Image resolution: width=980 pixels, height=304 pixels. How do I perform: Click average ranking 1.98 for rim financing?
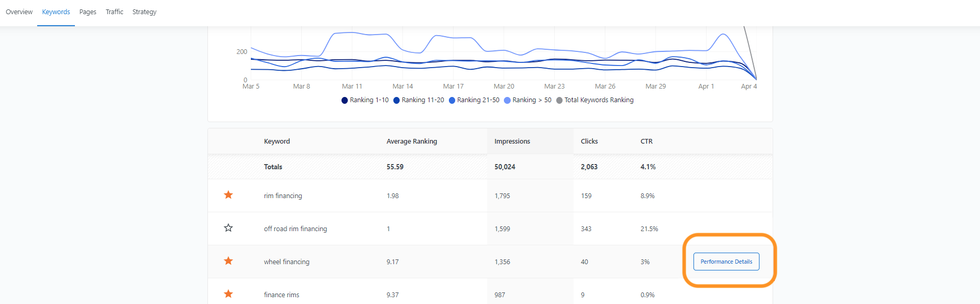[393, 196]
